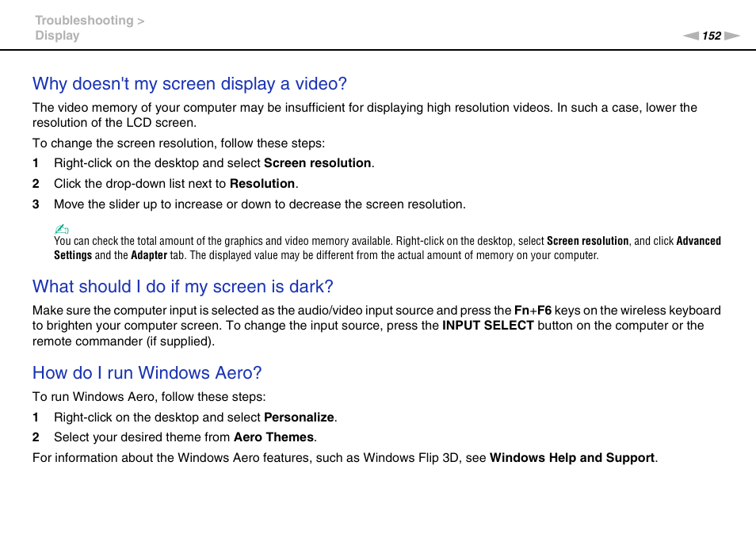756x534 pixels.
Task: Click bold word 'Resolution' in step 2
Action: (262, 184)
